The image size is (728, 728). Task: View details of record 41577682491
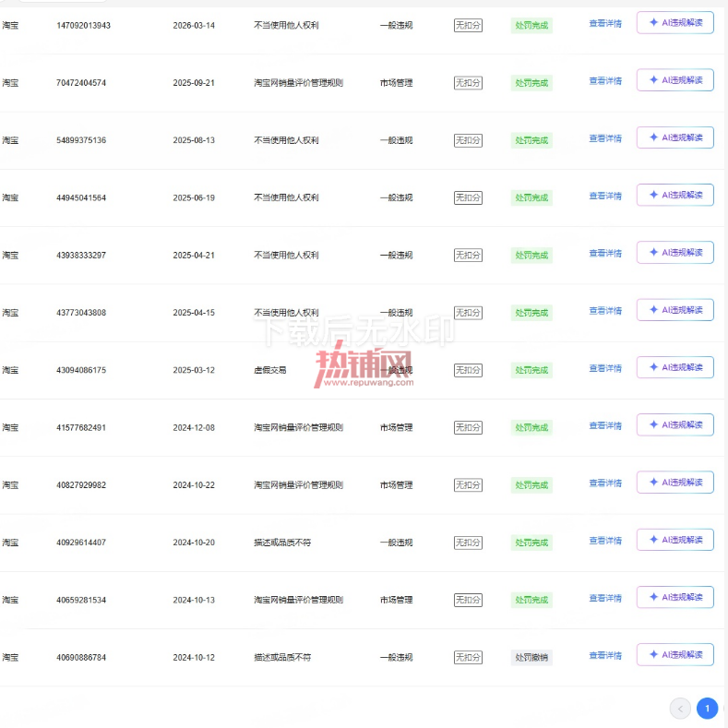(x=605, y=425)
